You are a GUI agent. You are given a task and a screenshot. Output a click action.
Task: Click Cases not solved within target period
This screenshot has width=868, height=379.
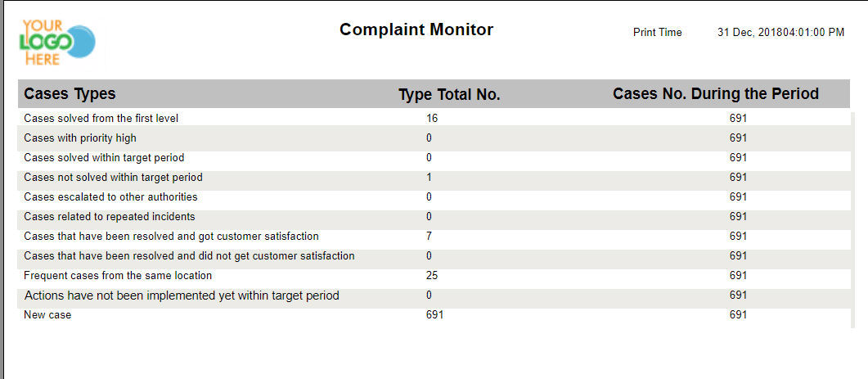click(x=434, y=178)
